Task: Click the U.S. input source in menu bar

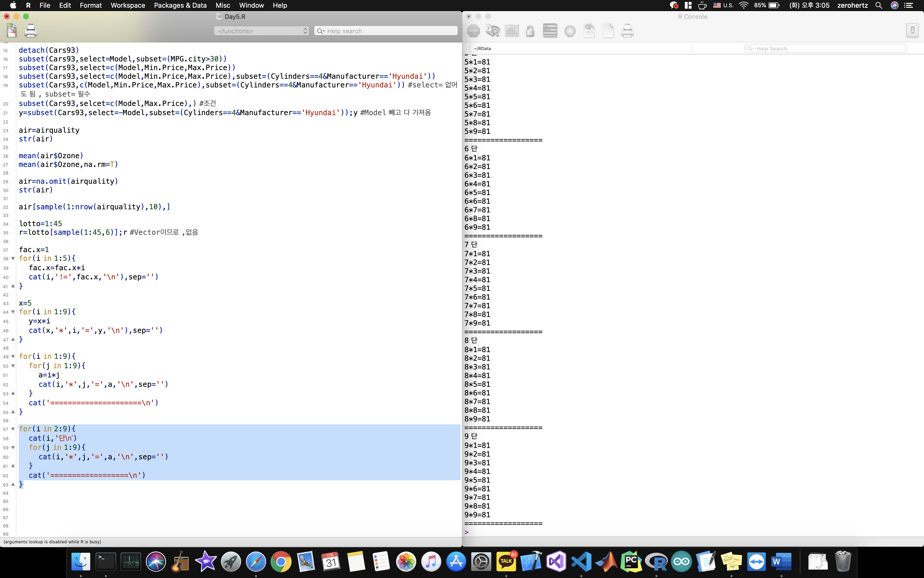Action: pos(724,5)
